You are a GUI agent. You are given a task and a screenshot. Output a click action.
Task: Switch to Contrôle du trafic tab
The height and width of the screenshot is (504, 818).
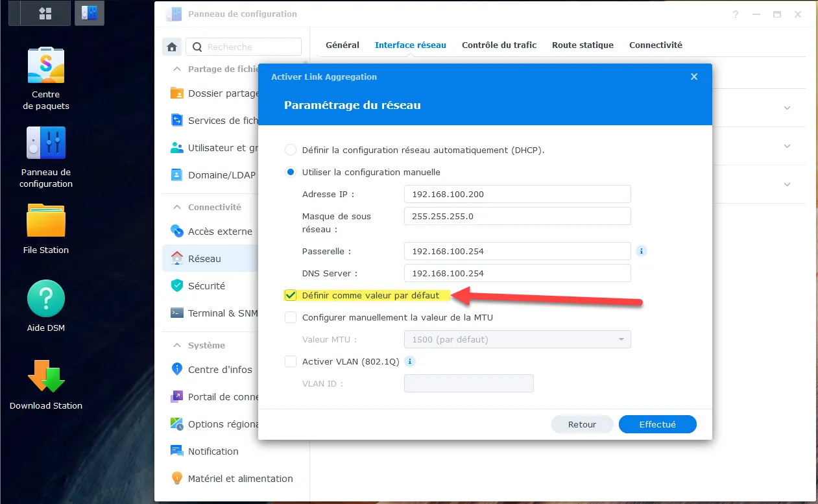[499, 45]
